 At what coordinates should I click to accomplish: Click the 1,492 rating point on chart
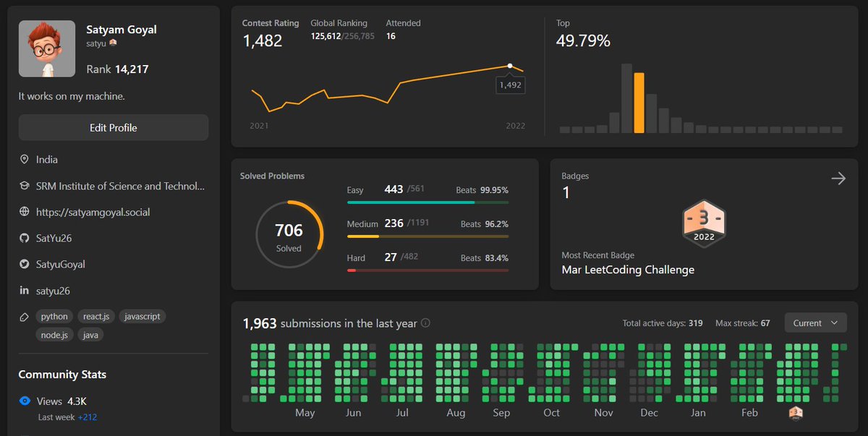point(510,66)
